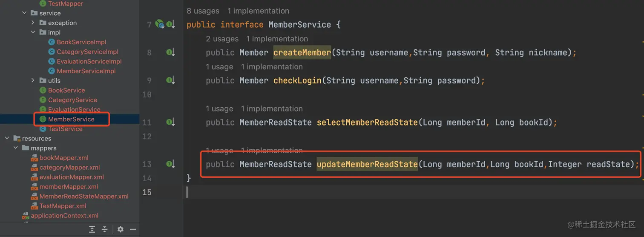Open MemberServiceImpl class
644x237 pixels.
[x=86, y=71]
